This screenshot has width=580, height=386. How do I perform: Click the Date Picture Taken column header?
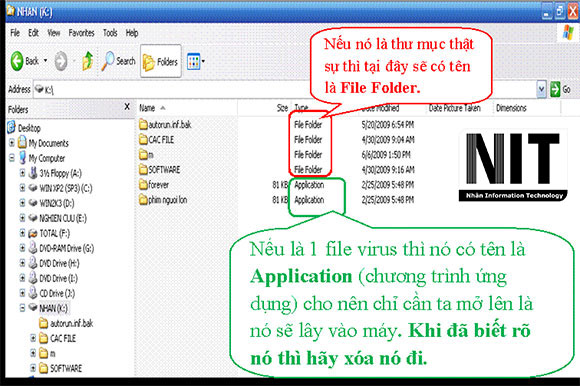[x=455, y=108]
